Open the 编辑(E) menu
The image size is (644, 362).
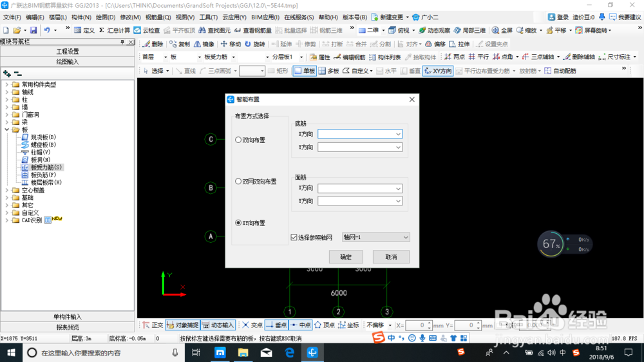point(35,17)
